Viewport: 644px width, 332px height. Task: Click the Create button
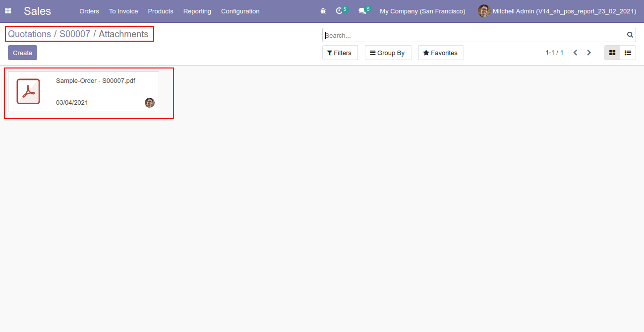(x=22, y=53)
